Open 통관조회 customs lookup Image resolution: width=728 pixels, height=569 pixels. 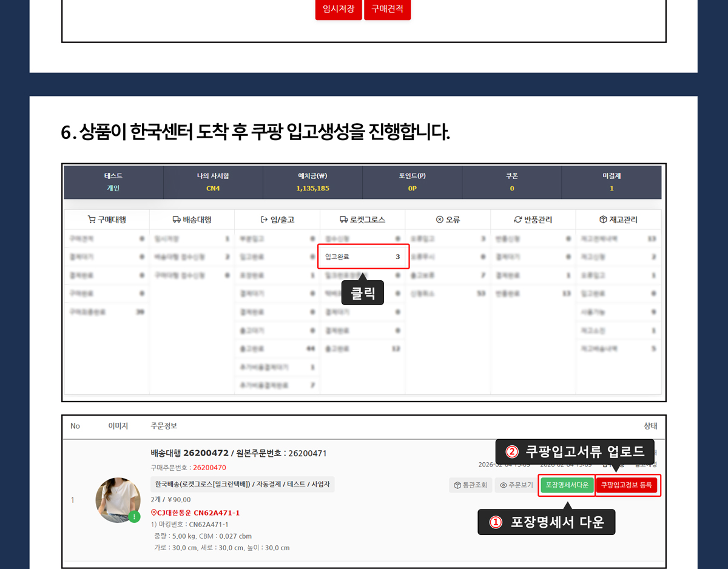[x=471, y=485]
